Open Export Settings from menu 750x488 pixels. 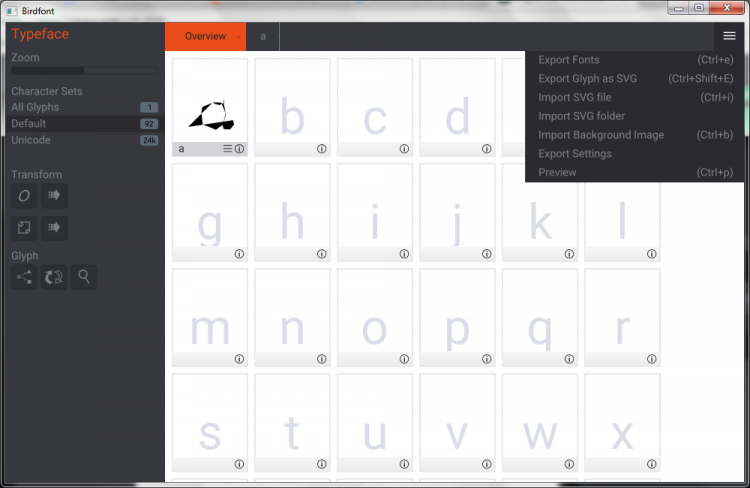pos(635,154)
